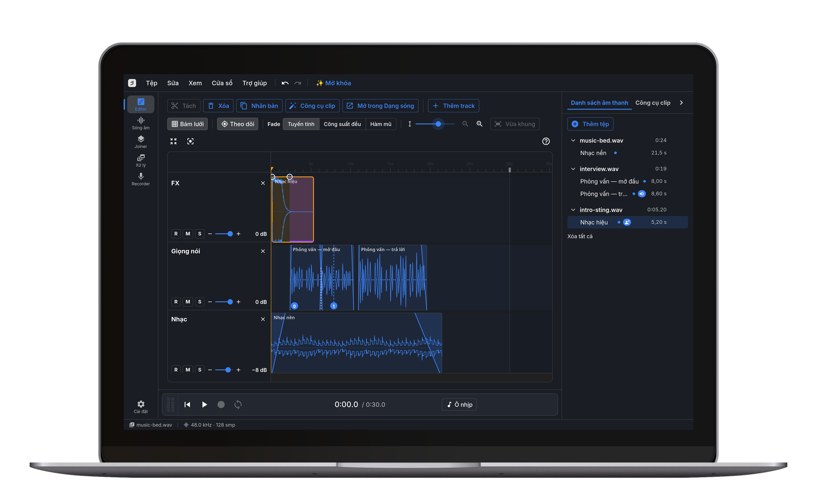The height and width of the screenshot is (504, 817).
Task: Start playback with the play button
Action: pyautogui.click(x=204, y=405)
